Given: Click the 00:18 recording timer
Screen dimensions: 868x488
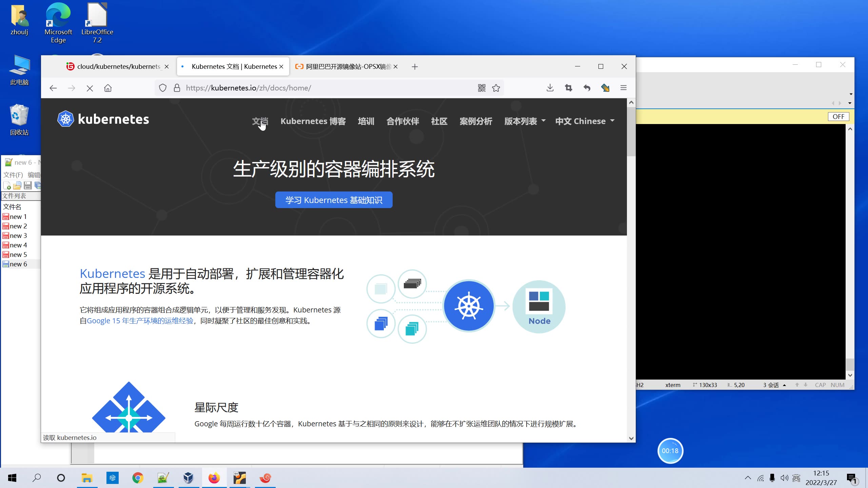Looking at the screenshot, I should pos(670,451).
